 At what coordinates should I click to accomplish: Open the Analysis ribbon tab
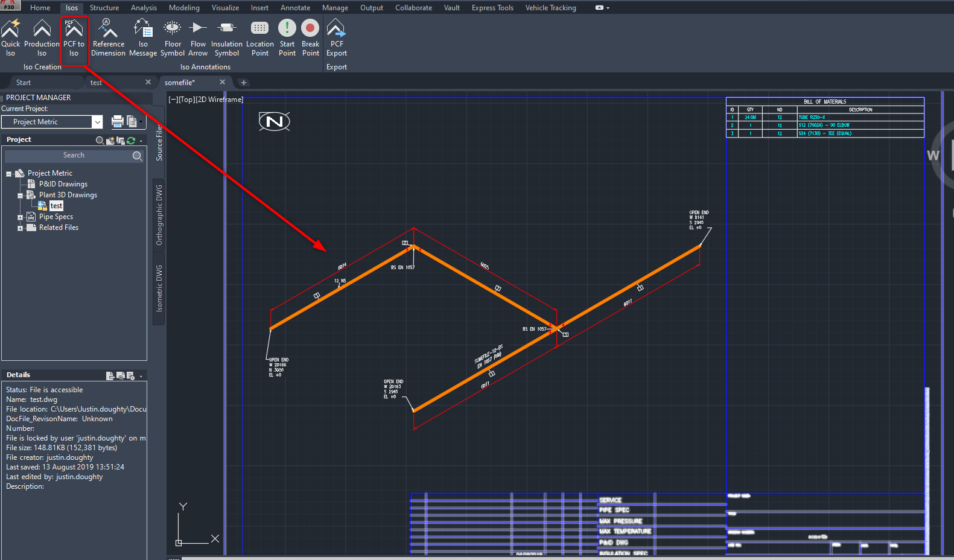pos(144,8)
